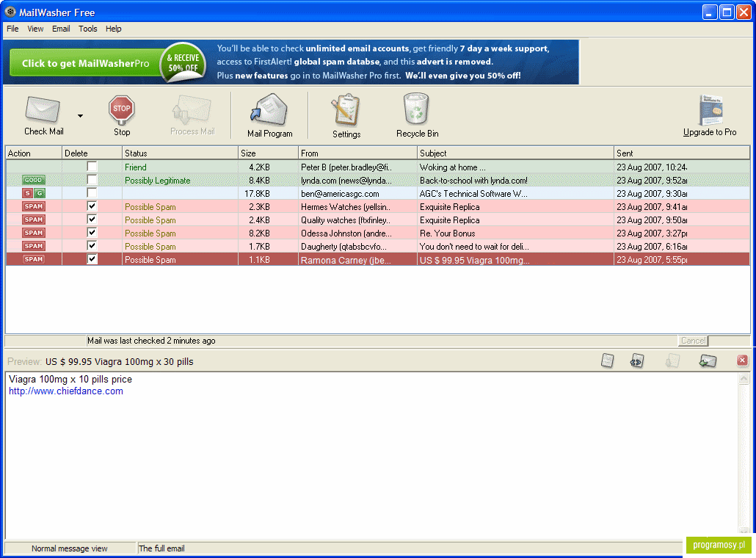Click the greyed Process Mail icon
This screenshot has height=558, width=756.
(192, 109)
